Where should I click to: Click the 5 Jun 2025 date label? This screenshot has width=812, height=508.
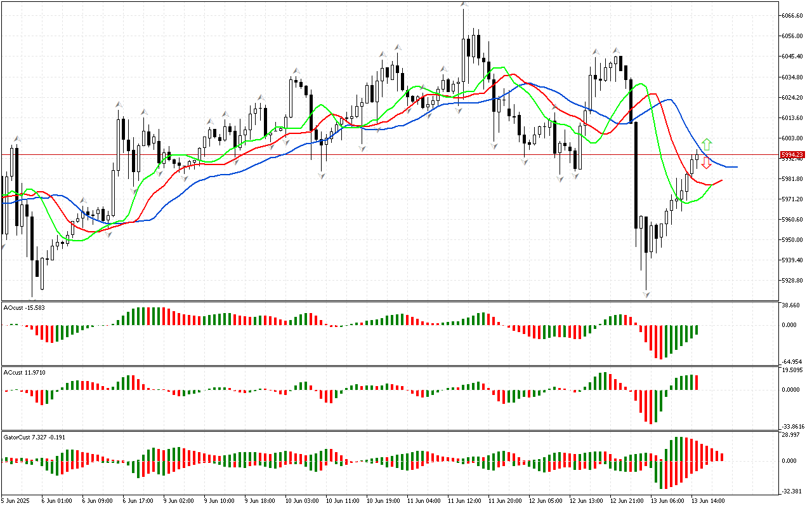[x=16, y=500]
